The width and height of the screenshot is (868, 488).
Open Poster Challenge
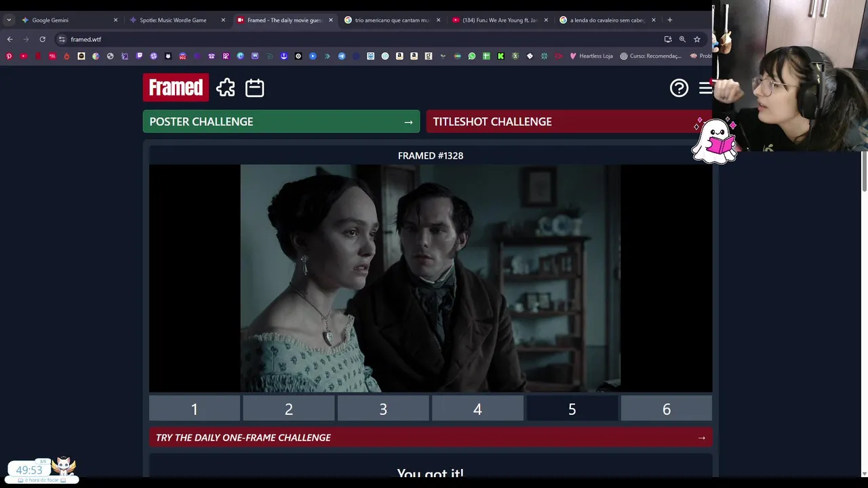281,121
